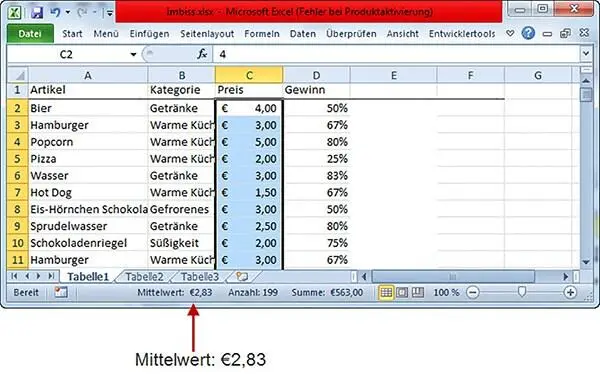Switch to the Formeln tab
600x380 pixels.
(x=262, y=34)
